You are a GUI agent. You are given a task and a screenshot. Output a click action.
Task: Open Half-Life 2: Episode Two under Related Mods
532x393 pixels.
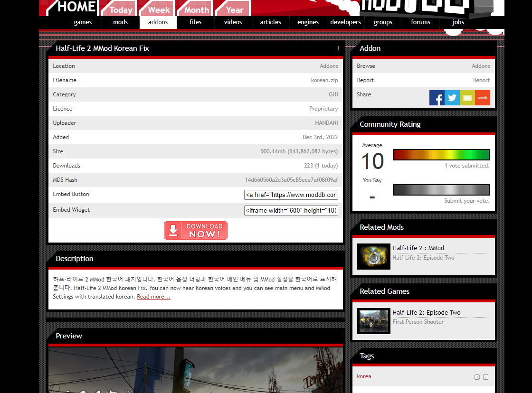coord(423,258)
